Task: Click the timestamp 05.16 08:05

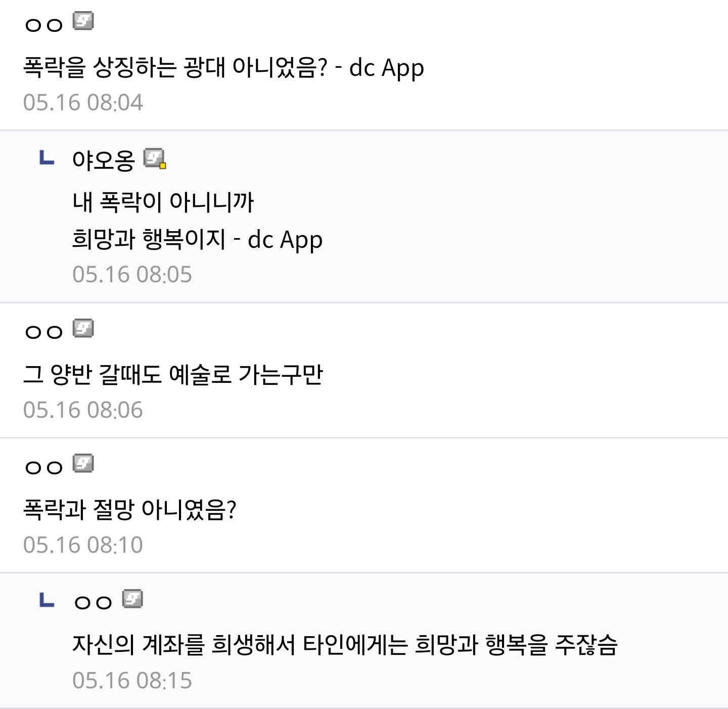Action: tap(132, 275)
